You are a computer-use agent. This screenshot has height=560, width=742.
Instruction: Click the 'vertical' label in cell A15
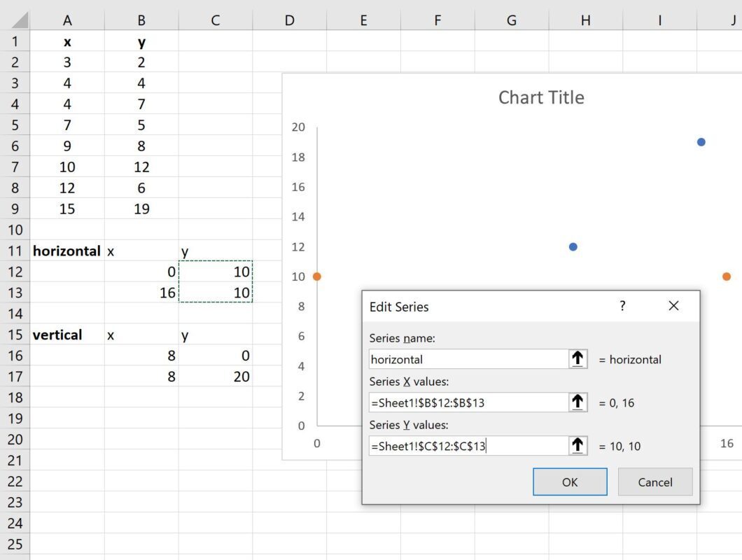[x=57, y=335]
